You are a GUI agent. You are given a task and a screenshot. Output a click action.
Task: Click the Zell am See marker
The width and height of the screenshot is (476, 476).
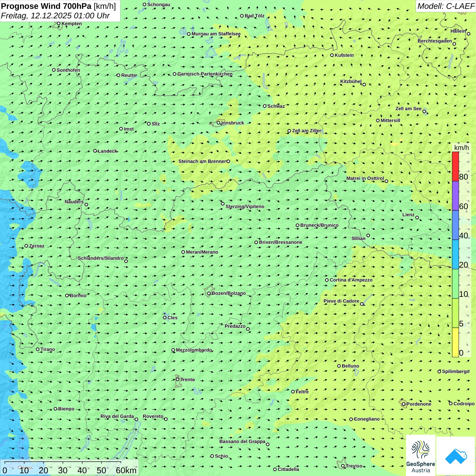[424, 112]
